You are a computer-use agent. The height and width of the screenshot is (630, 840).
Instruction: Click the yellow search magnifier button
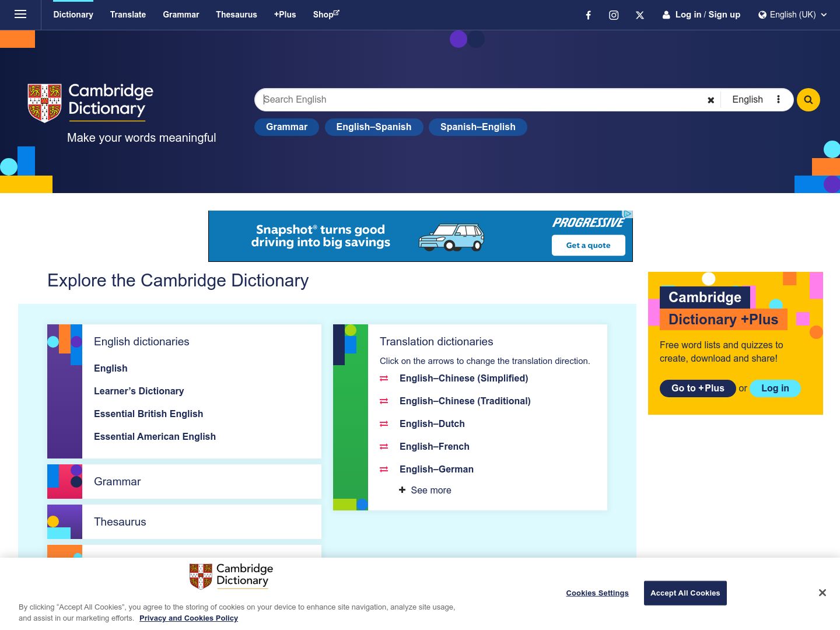(808, 100)
